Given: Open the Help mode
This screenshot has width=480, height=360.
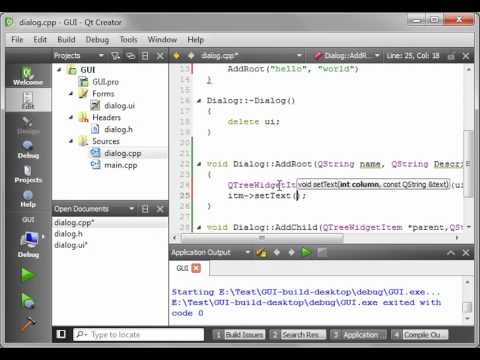Looking at the screenshot, I should (x=28, y=199).
